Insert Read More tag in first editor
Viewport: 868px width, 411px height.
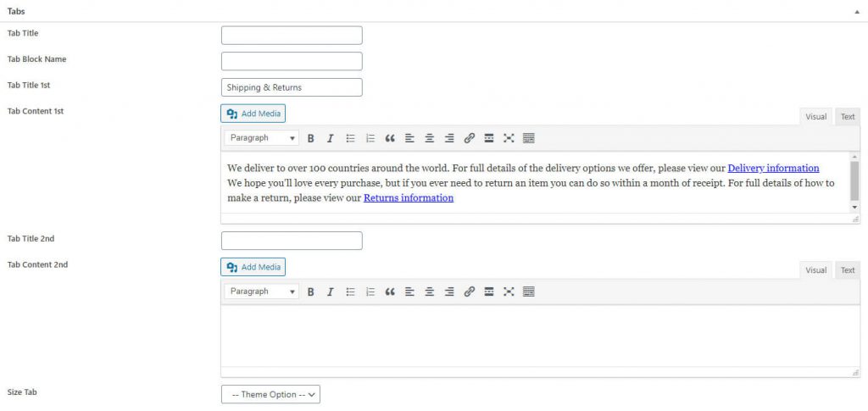[x=489, y=138]
